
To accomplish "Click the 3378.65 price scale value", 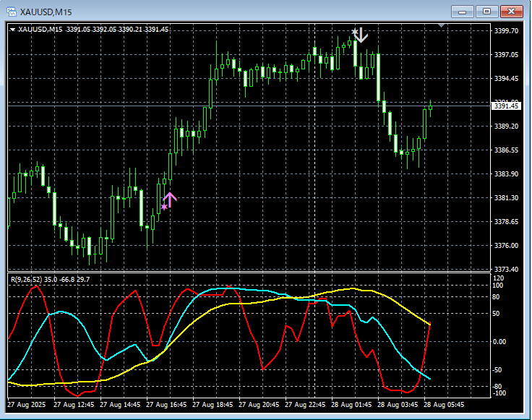I will coord(506,221).
